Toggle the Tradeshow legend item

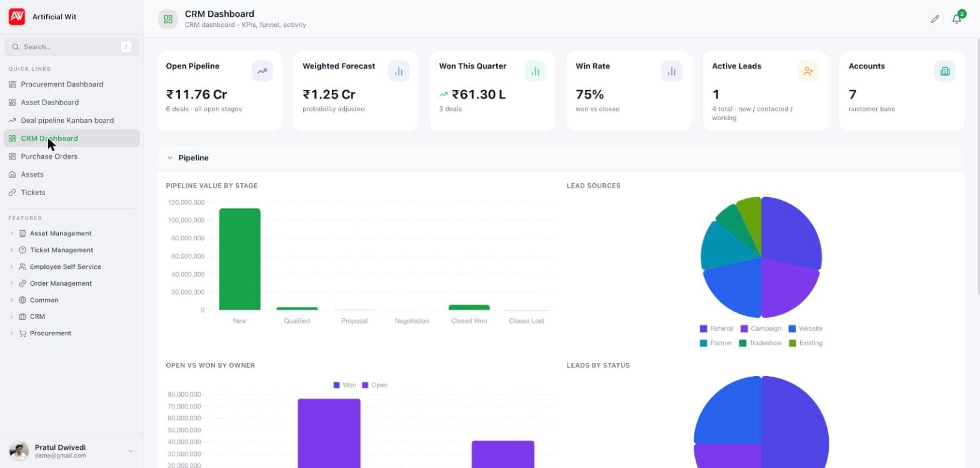[760, 343]
